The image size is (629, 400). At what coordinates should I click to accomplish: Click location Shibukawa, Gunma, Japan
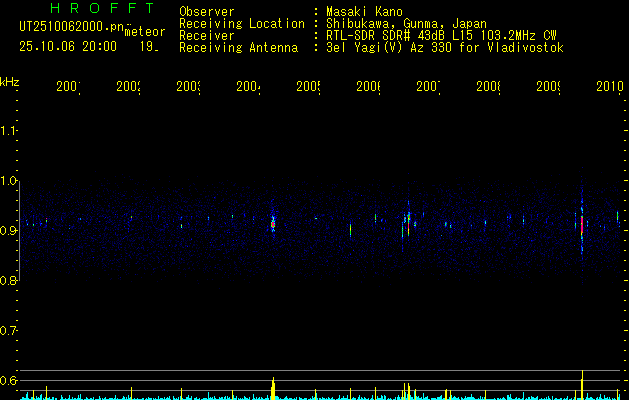point(406,24)
